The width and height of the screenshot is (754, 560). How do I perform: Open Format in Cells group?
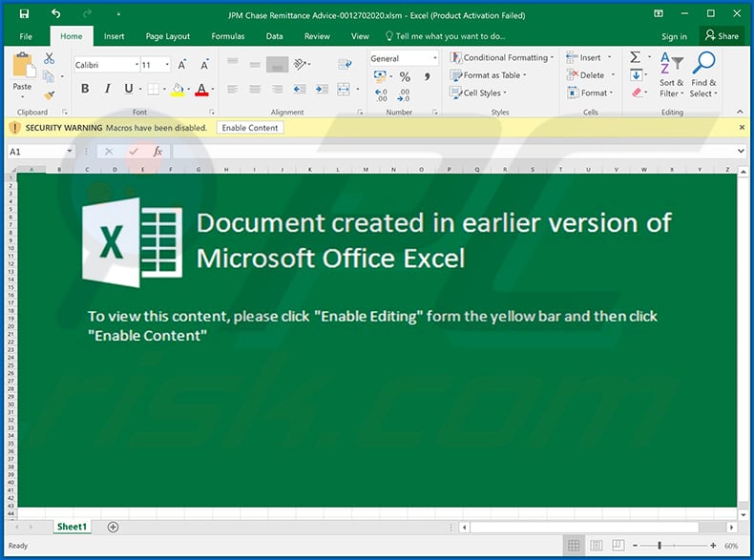coord(590,93)
